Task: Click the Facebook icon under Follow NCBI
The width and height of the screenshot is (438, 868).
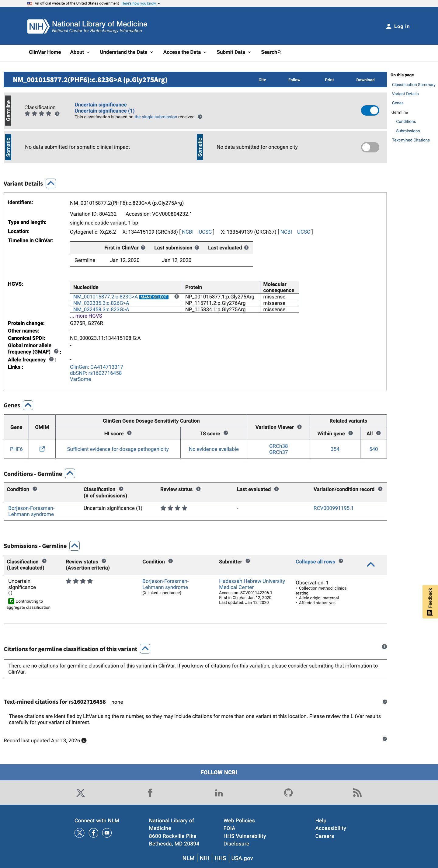Action: tap(150, 793)
